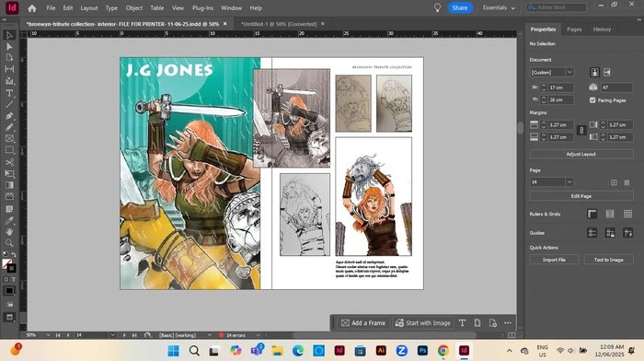Click the Edit Page button
Viewport: 644px width, 361px height.
click(x=581, y=196)
